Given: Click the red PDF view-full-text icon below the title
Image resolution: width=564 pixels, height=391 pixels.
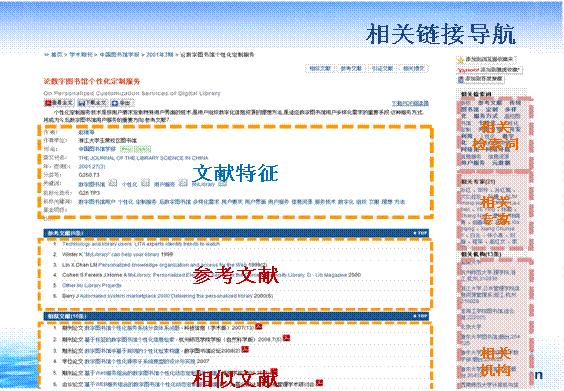Looking at the screenshot, I should tap(48, 103).
